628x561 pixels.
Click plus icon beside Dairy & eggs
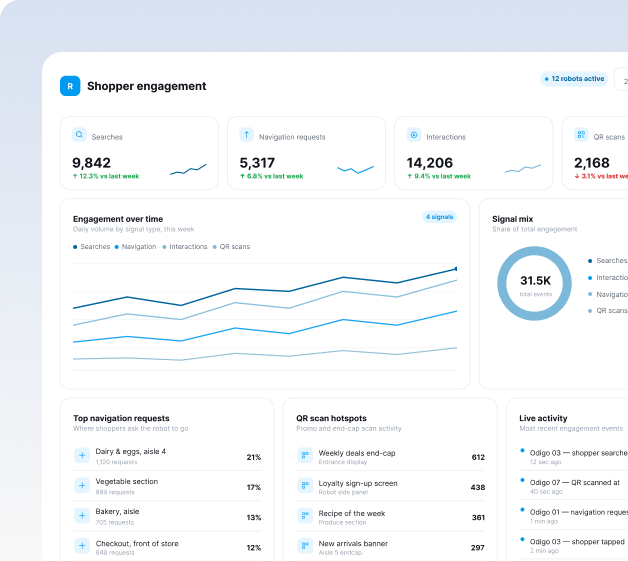click(82, 455)
